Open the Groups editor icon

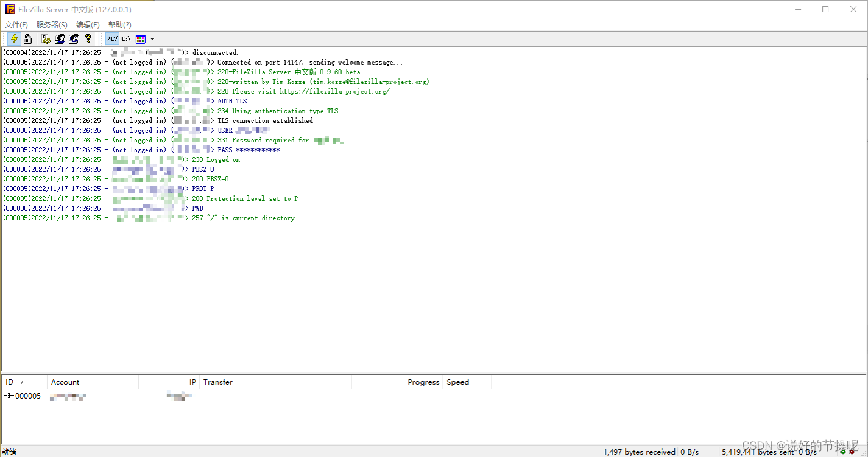74,39
